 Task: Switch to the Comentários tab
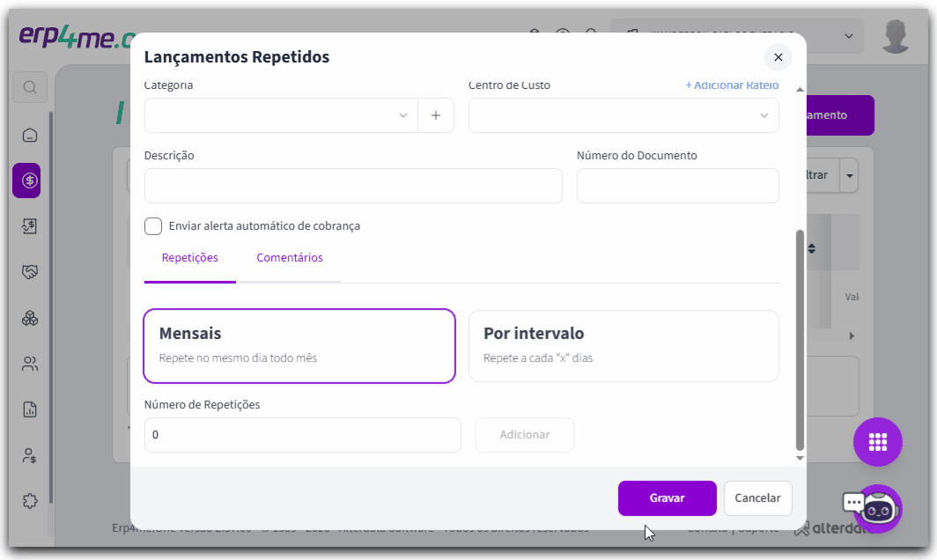coord(290,258)
